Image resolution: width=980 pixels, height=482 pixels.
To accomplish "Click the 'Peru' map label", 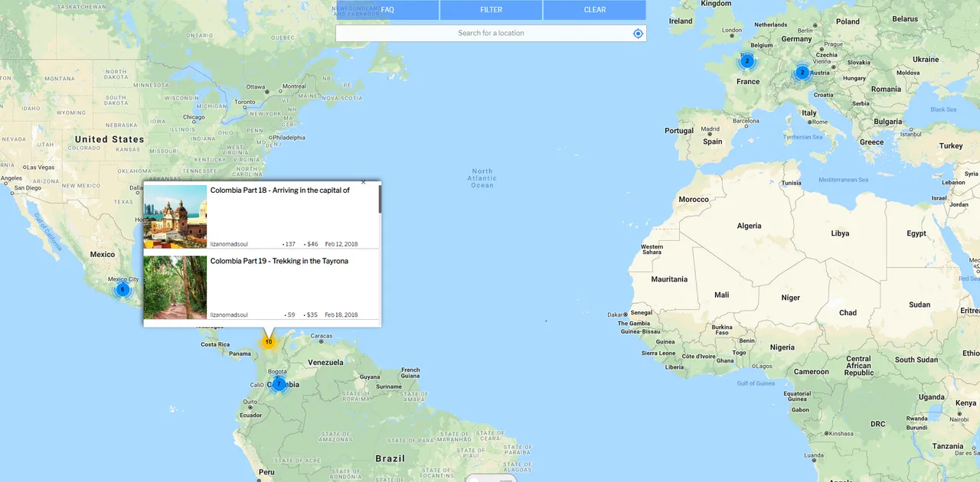I will pos(266,473).
